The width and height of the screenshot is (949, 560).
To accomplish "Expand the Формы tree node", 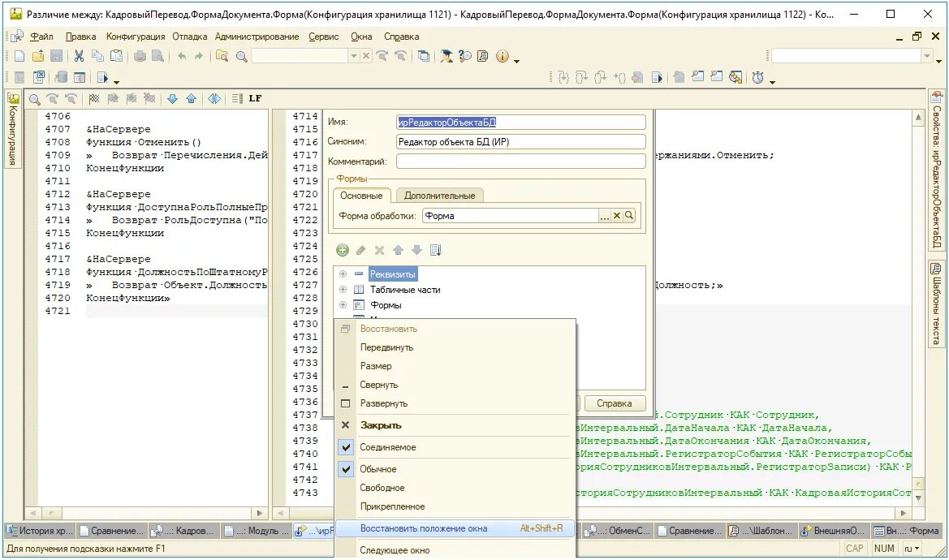I will pyautogui.click(x=343, y=305).
